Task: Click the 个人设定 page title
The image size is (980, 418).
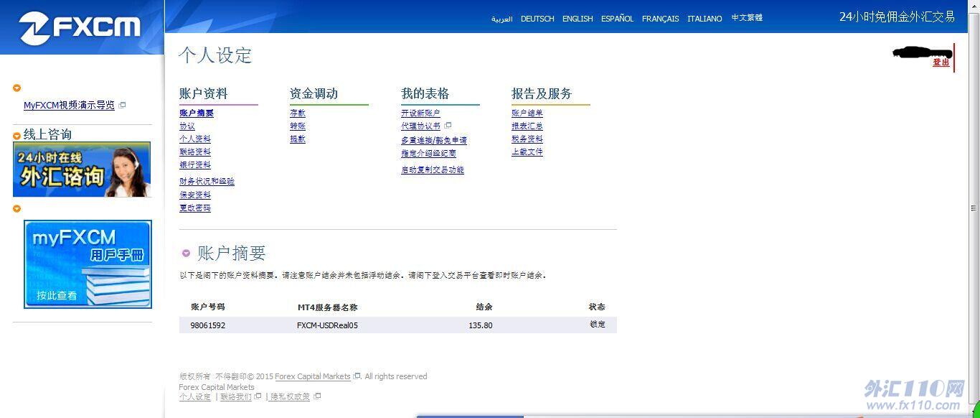Action: point(215,55)
